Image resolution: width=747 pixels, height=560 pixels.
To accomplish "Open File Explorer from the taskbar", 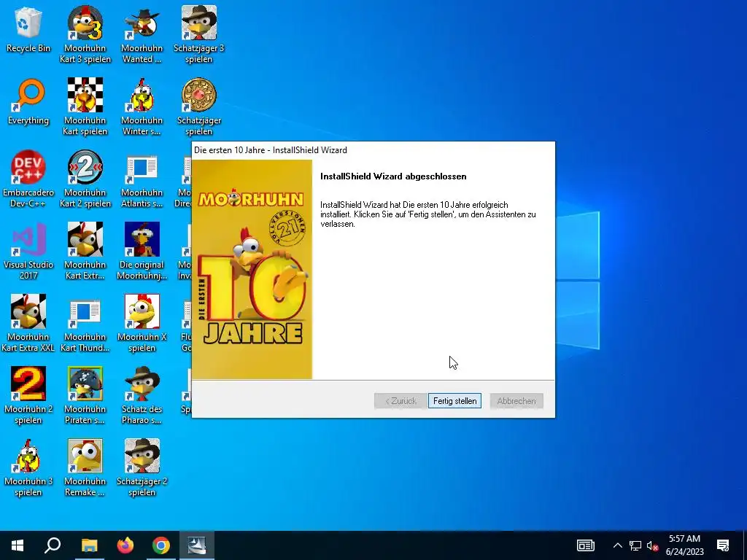I will point(89,545).
